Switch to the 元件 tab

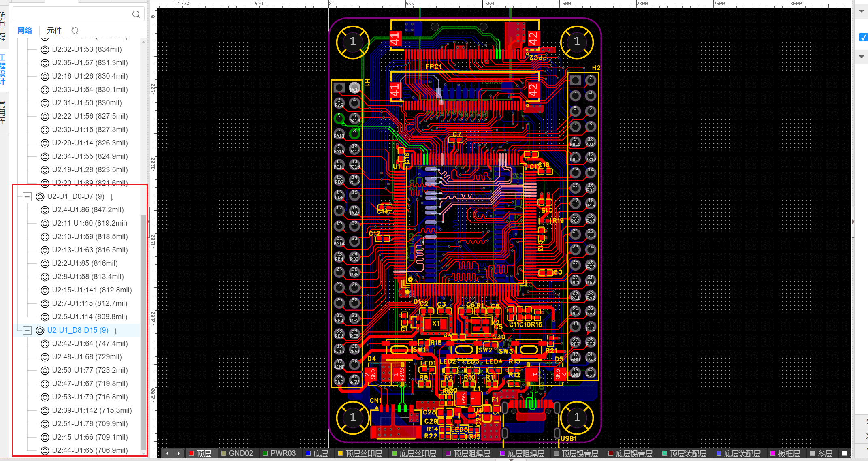tap(54, 30)
